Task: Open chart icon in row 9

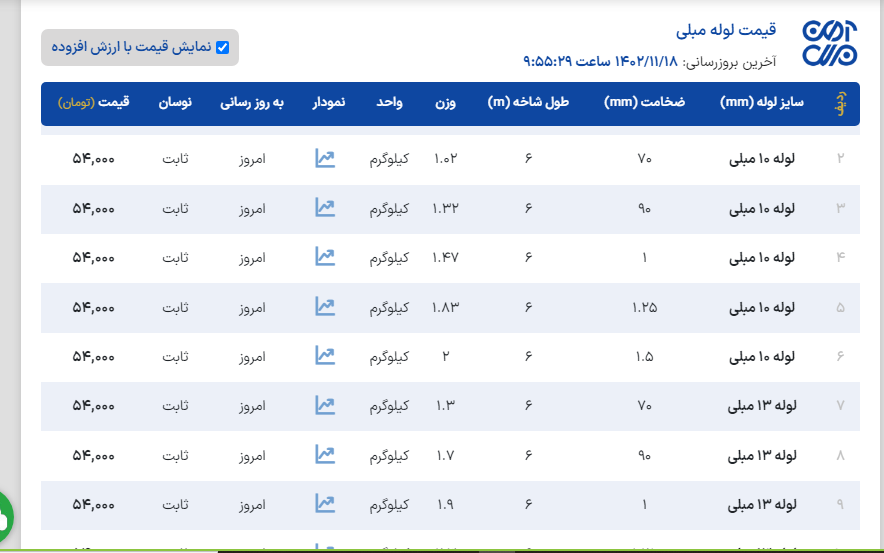Action: 324,504
